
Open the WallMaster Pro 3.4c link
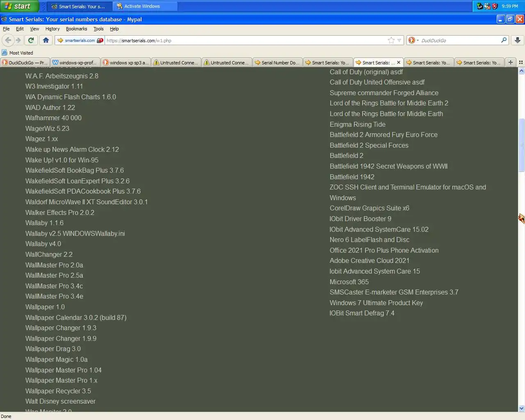click(x=54, y=286)
